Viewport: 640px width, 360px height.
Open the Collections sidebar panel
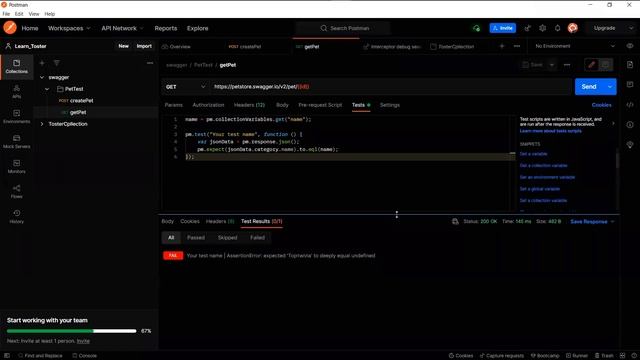click(16, 67)
